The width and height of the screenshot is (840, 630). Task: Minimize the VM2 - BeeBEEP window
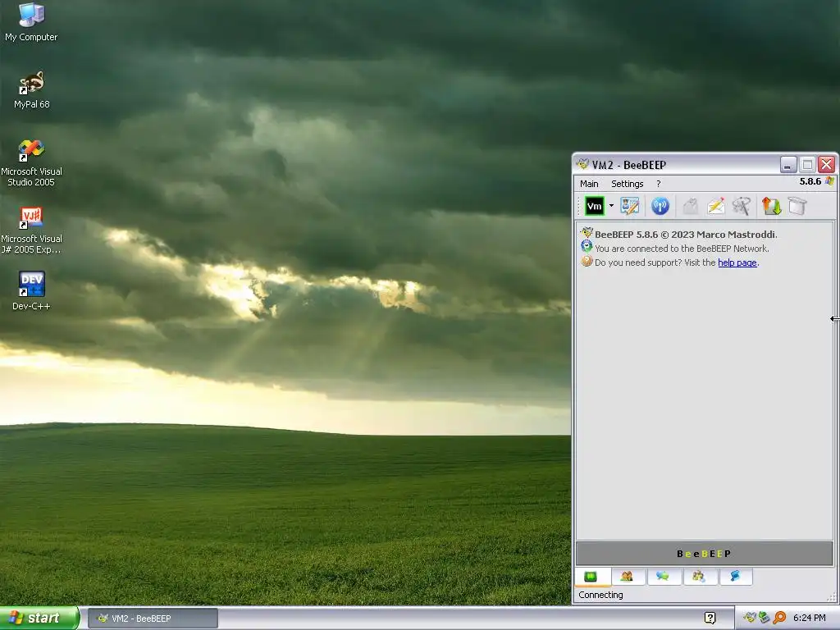tap(787, 164)
